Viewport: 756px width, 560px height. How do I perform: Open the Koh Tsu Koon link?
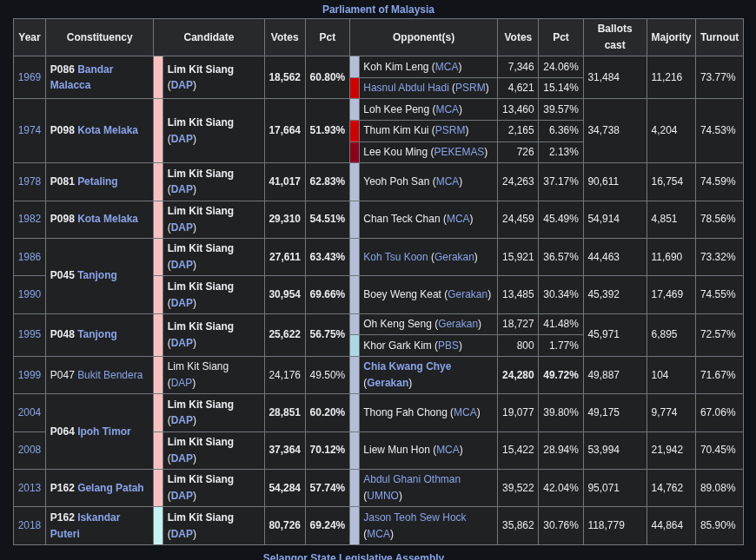[x=395, y=257]
